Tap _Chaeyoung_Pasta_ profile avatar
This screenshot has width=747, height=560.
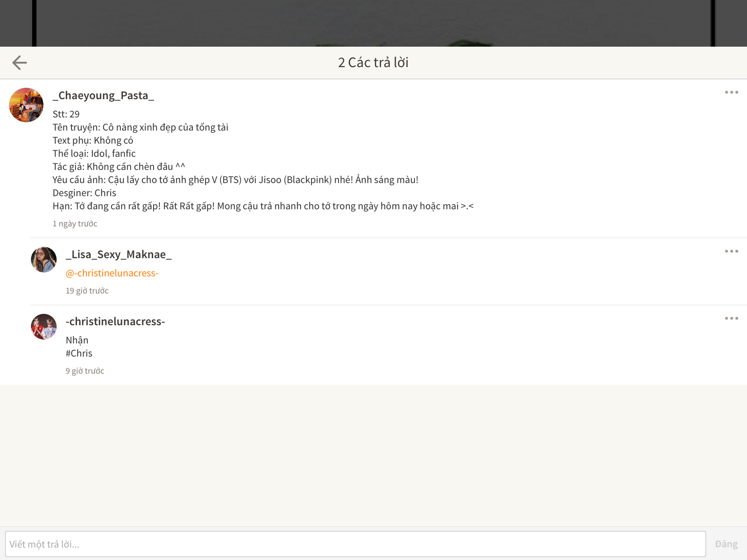tap(26, 105)
